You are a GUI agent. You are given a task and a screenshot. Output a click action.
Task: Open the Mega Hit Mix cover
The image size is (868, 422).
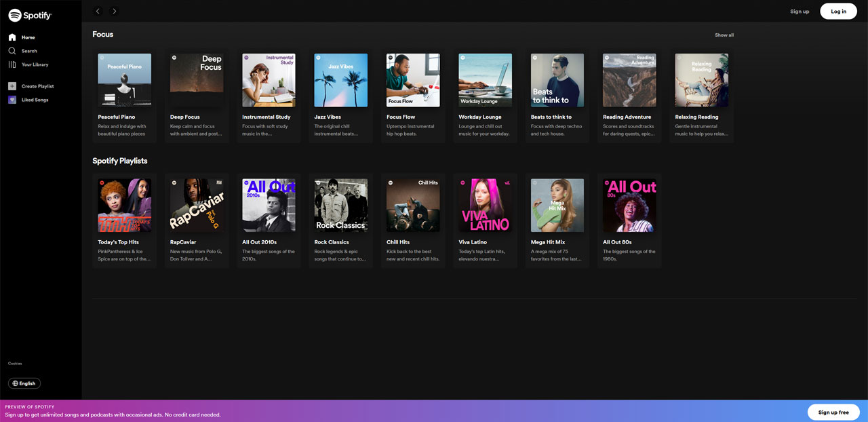[x=557, y=205]
